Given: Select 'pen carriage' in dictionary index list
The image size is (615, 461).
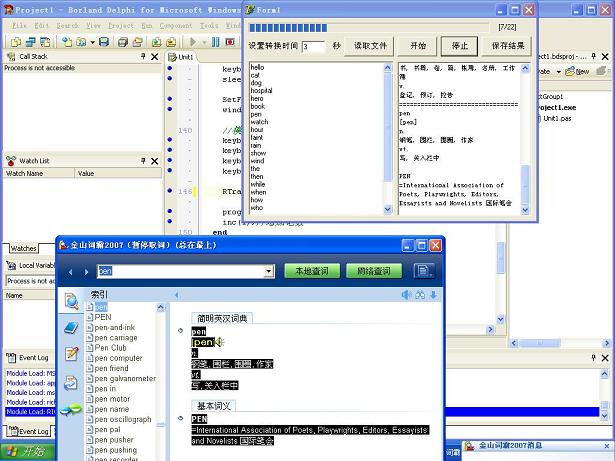Looking at the screenshot, I should coord(116,337).
